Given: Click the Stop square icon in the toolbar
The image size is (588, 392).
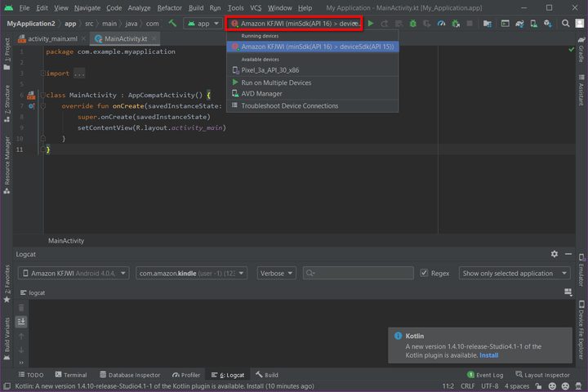Looking at the screenshot, I should click(470, 23).
